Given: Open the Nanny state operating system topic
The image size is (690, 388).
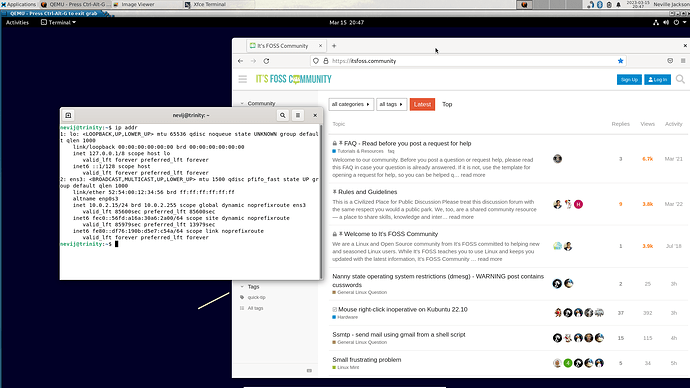Looking at the screenshot, I should coord(438,281).
